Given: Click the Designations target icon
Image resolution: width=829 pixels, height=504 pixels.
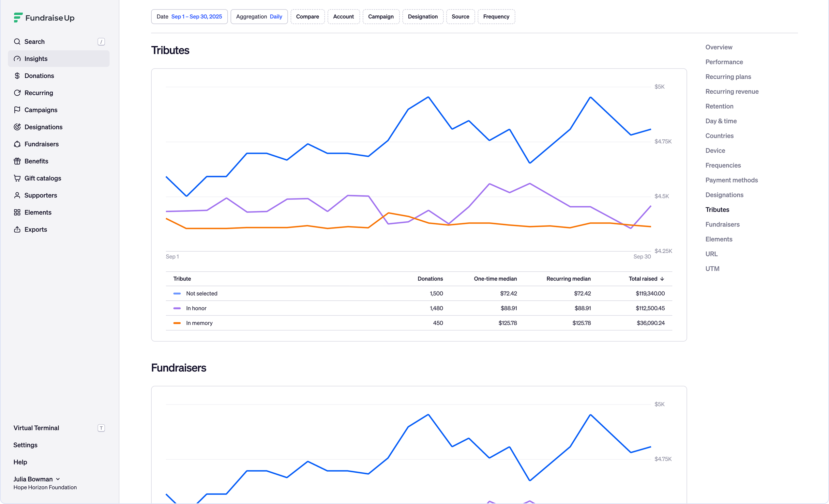Looking at the screenshot, I should (17, 127).
